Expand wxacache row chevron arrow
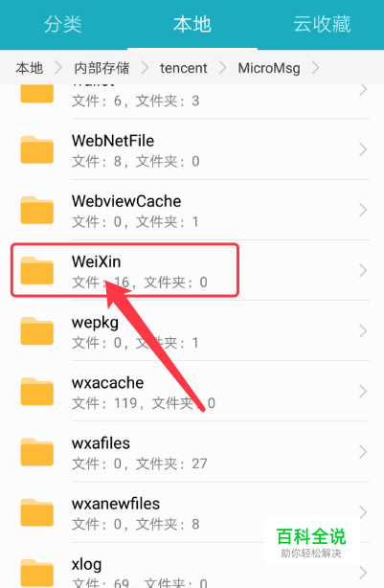This screenshot has width=384, height=588. (363, 392)
